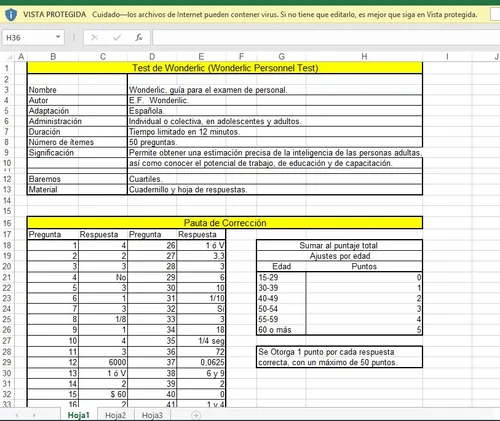Switch to the Hoja3 sheet tab

pyautogui.click(x=152, y=415)
